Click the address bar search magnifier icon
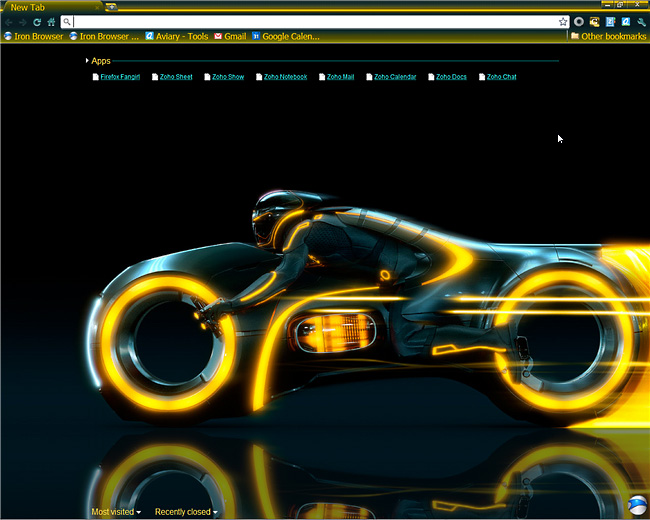Screen dimensions: 650x520 67,22
